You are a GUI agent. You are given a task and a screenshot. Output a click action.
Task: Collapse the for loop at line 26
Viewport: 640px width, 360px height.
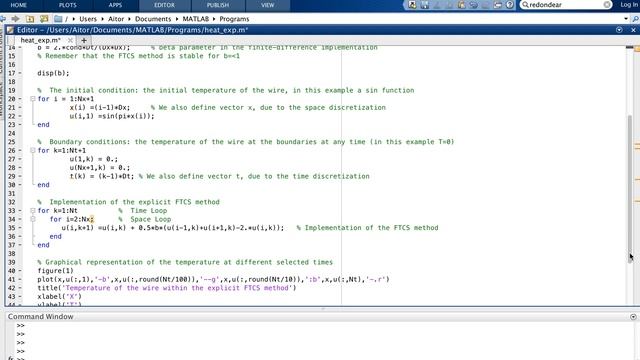coord(33,150)
